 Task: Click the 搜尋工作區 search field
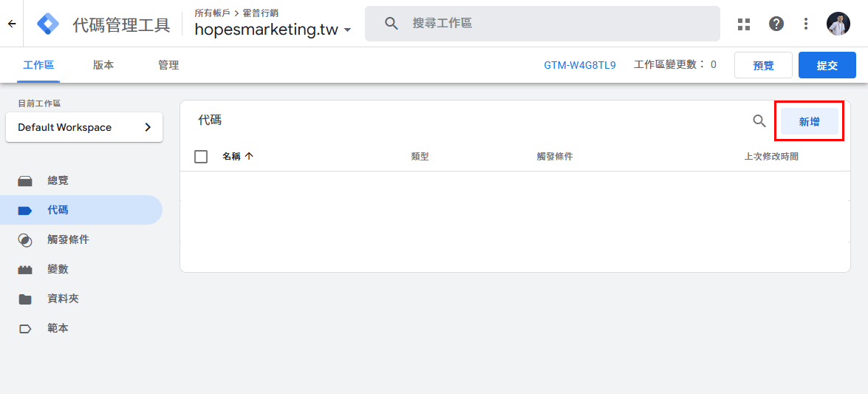[x=542, y=23]
